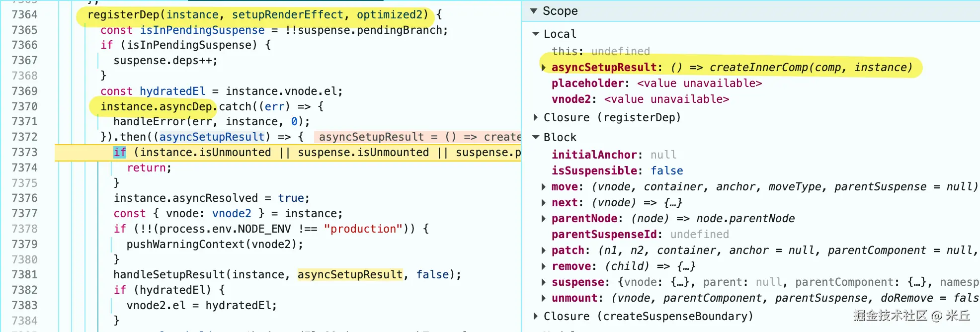
Task: Expand the unmount function entry
Action: coord(544,298)
